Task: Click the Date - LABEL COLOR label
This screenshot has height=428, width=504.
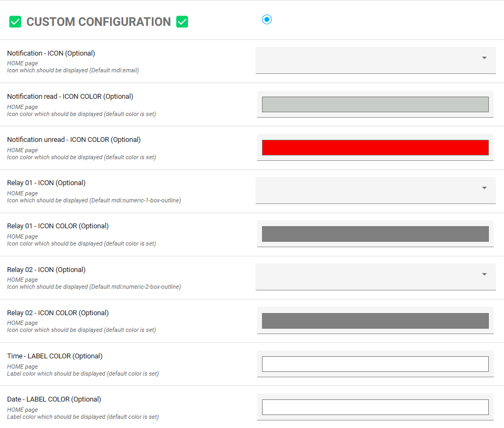Action: 54,399
